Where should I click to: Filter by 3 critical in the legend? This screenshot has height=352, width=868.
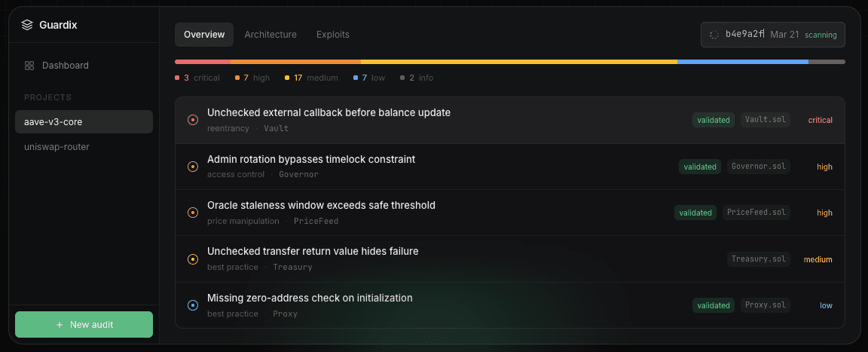click(197, 78)
